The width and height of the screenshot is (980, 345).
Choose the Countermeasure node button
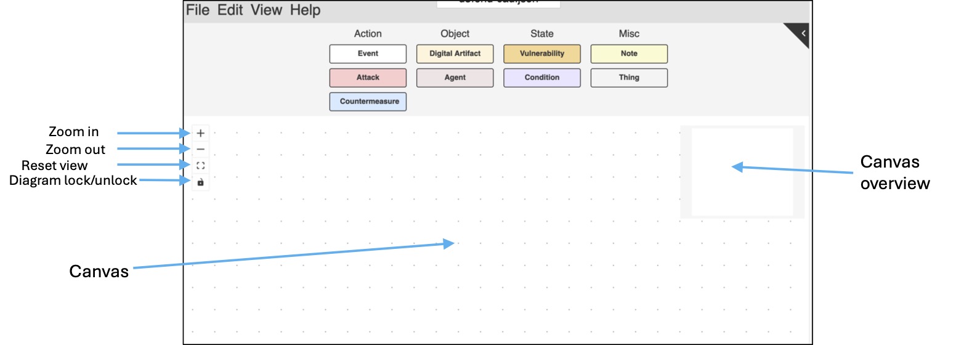[x=368, y=102]
